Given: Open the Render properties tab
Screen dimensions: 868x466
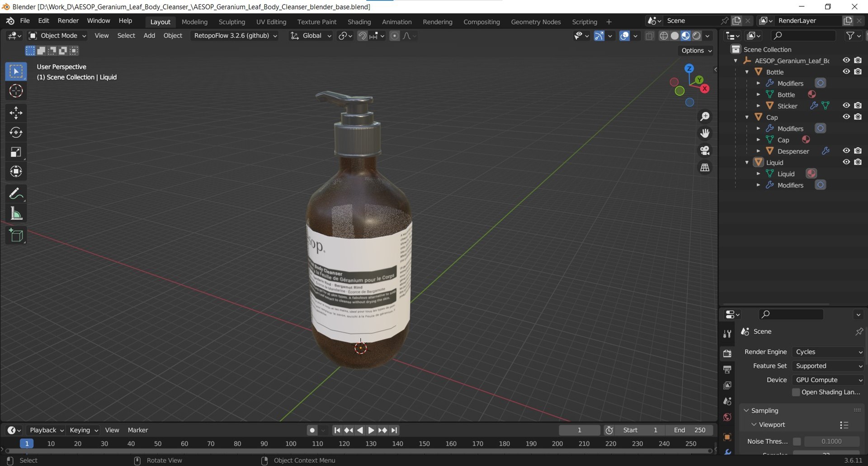Looking at the screenshot, I should point(727,353).
